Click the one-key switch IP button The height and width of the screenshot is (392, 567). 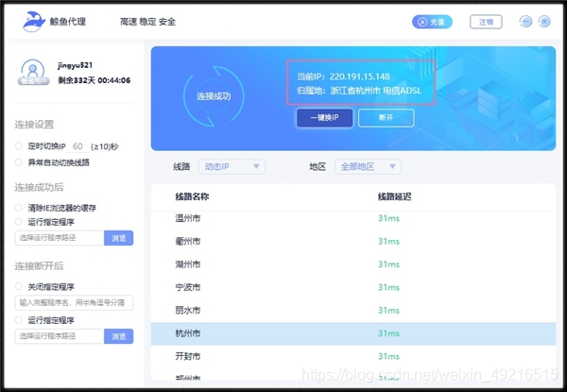[324, 118]
